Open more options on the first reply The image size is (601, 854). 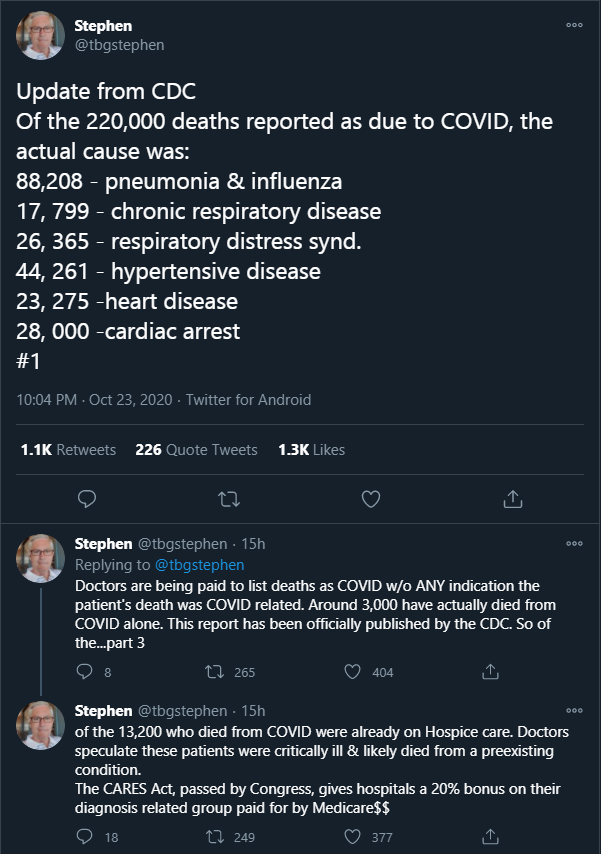pos(573,544)
